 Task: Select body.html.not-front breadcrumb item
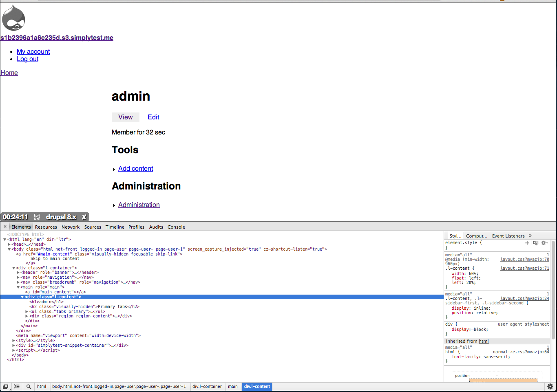coord(119,386)
